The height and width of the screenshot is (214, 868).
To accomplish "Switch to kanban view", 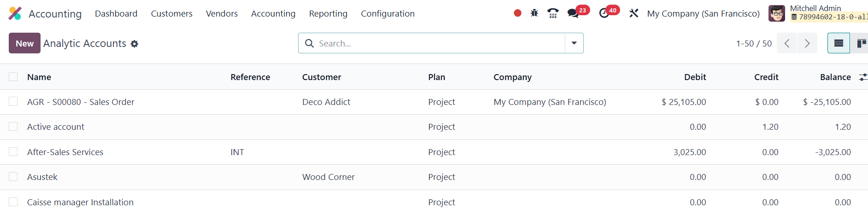I will [x=860, y=43].
